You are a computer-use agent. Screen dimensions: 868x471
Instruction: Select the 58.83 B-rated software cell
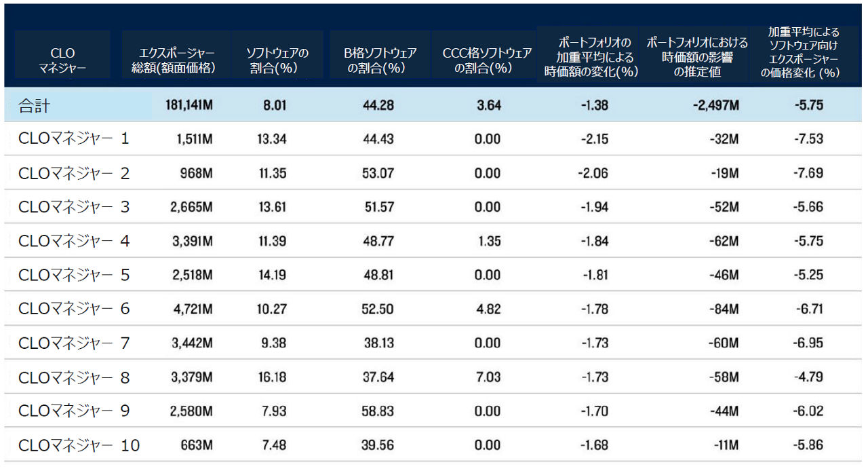pyautogui.click(x=378, y=411)
